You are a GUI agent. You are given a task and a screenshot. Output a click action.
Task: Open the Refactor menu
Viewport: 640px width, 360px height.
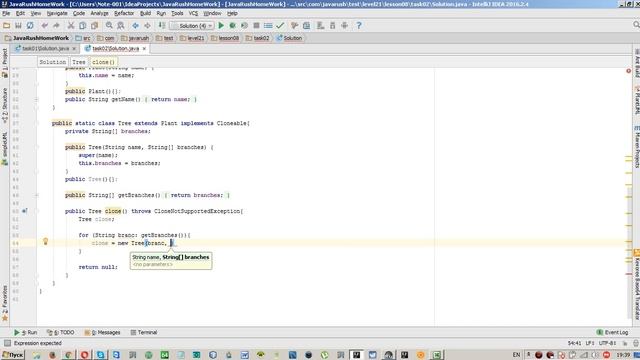124,13
